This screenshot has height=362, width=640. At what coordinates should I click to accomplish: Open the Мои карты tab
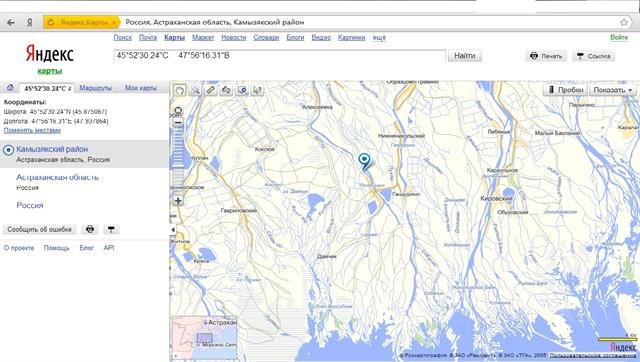[141, 88]
